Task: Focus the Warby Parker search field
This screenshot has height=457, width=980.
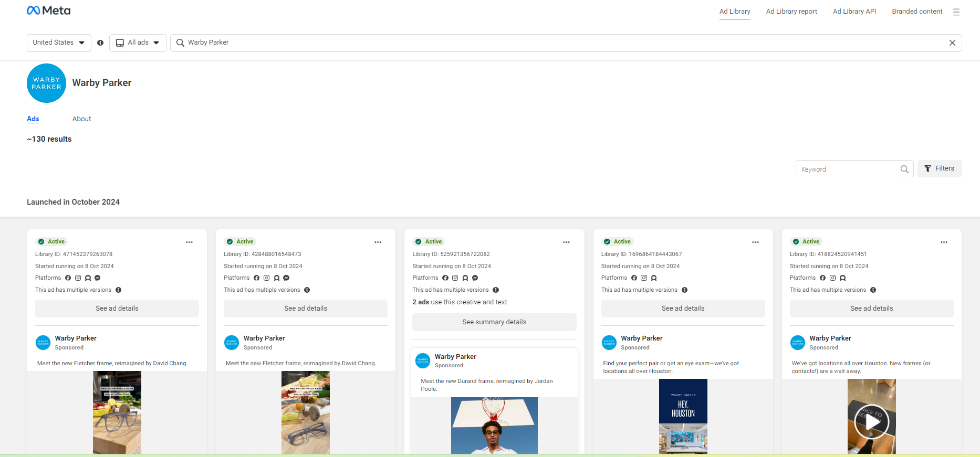Action: tap(566, 43)
